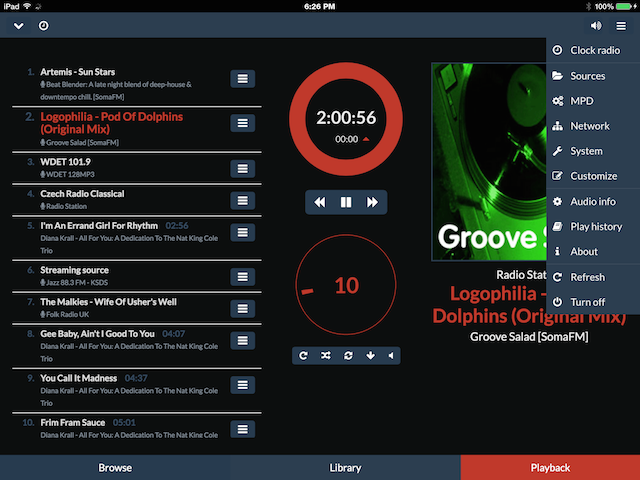Screen dimensions: 640x480
Task: Open System in the menu
Action: (593, 151)
